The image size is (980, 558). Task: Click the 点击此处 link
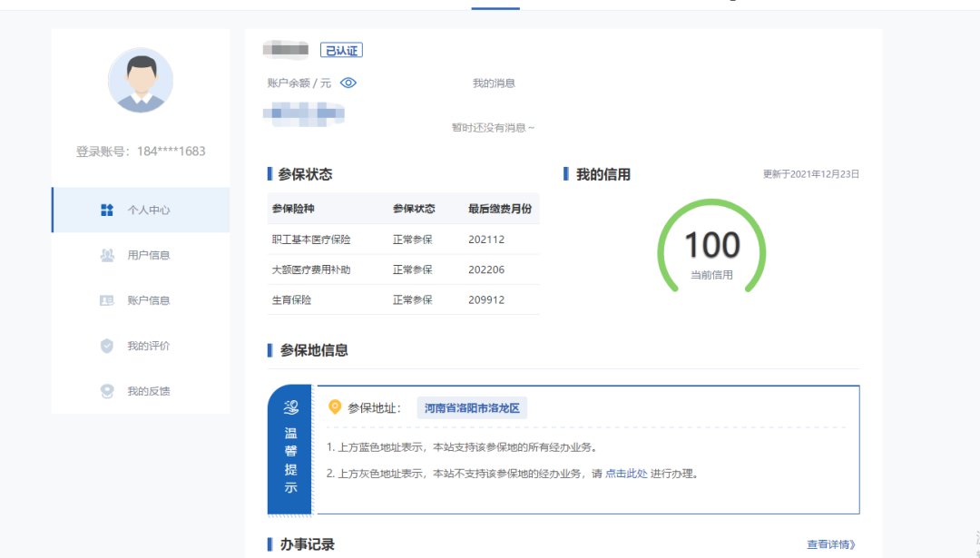click(626, 474)
